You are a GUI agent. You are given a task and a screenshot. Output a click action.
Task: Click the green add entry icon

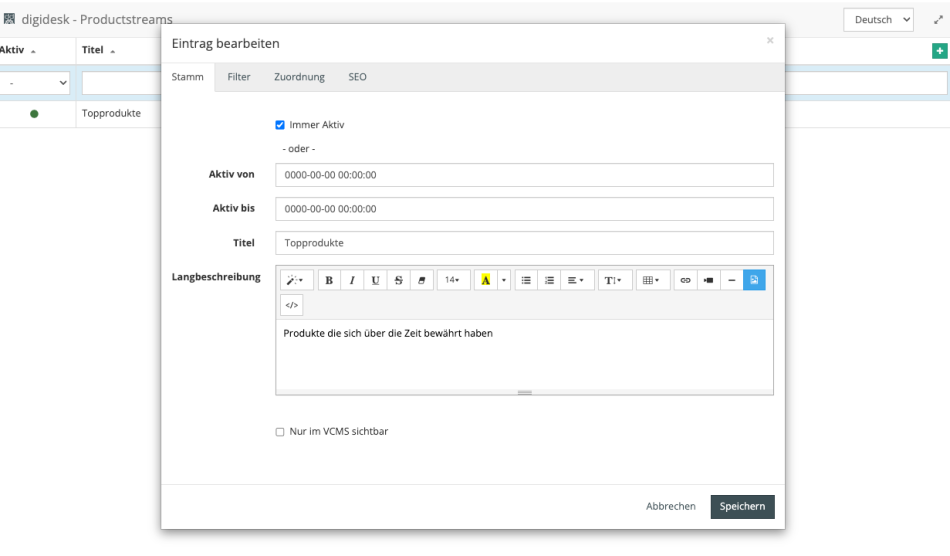click(x=939, y=51)
